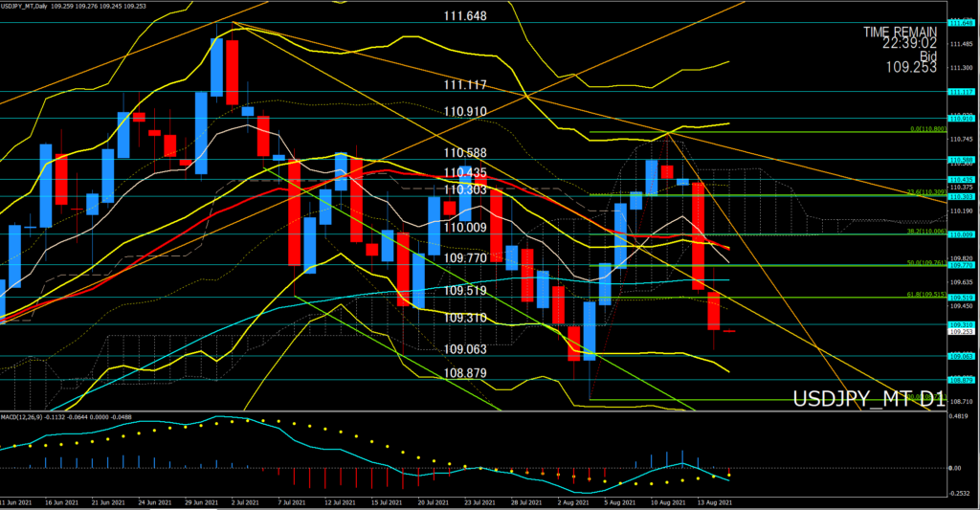The image size is (980, 510).
Task: Click the chart title USDJPY_MT,Daily text
Action: [x=24, y=6]
